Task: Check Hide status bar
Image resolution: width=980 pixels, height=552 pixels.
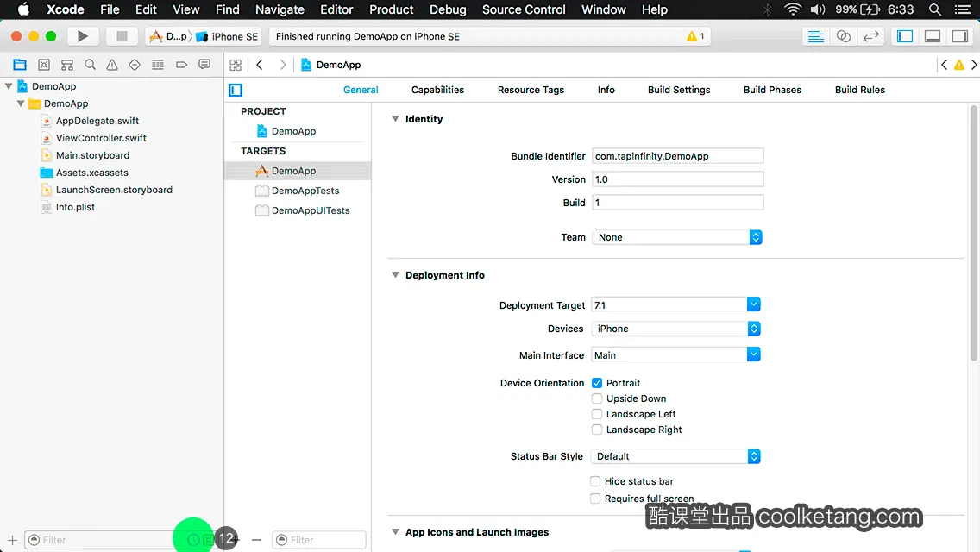Action: coord(595,481)
